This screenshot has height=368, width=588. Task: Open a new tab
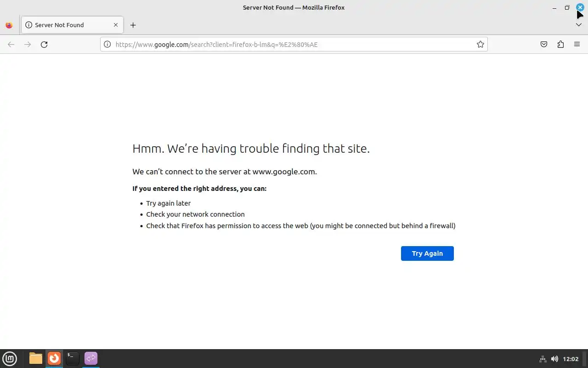[133, 25]
